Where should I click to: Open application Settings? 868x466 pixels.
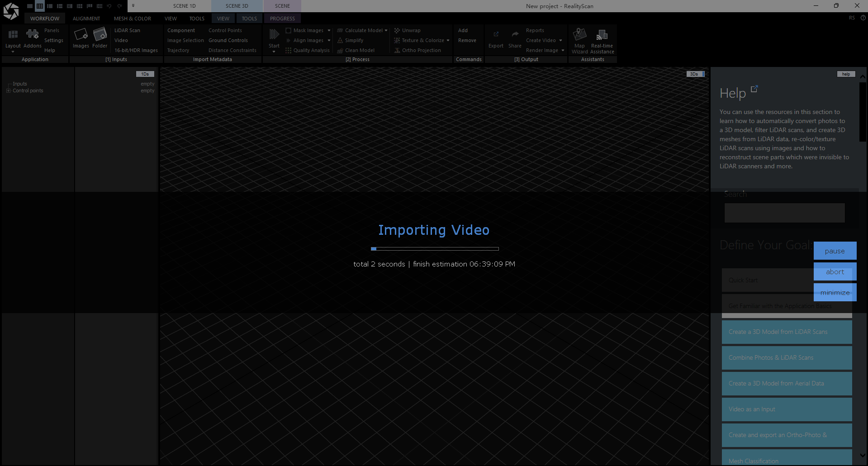click(54, 40)
